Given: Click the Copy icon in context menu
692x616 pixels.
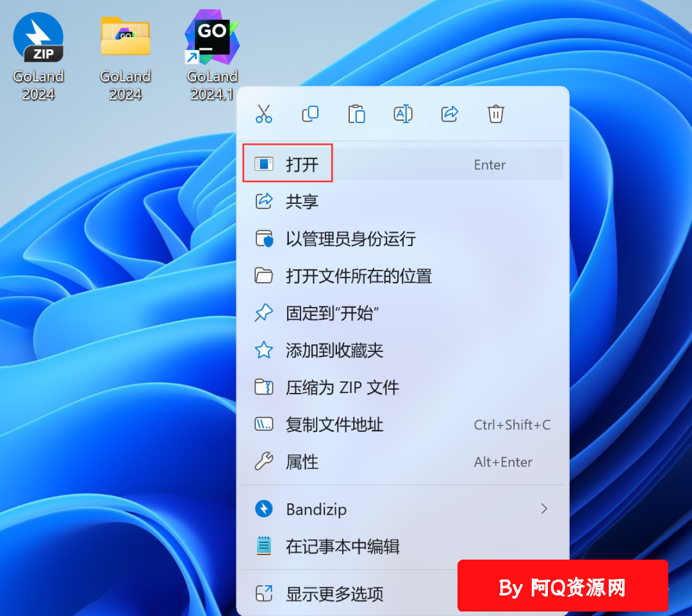Looking at the screenshot, I should pos(310,114).
